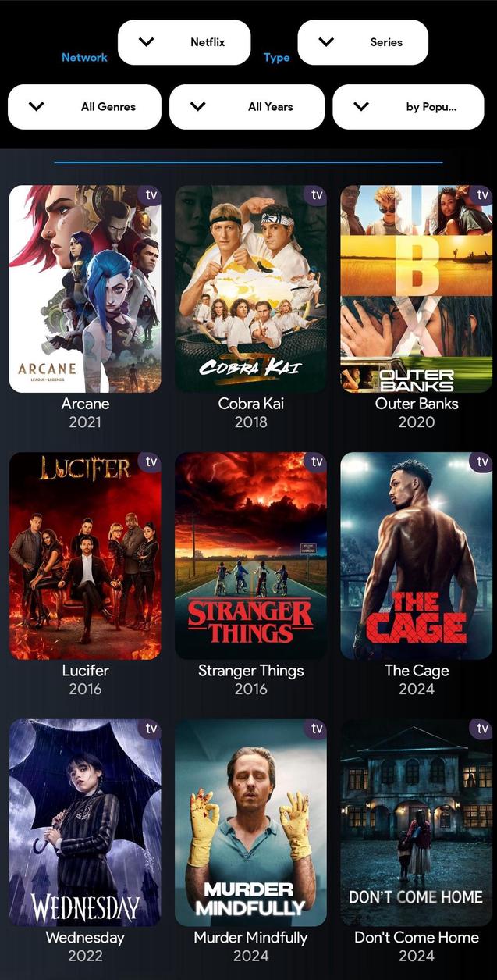Open the Series type dropdown
This screenshot has height=980, width=497.
[363, 42]
